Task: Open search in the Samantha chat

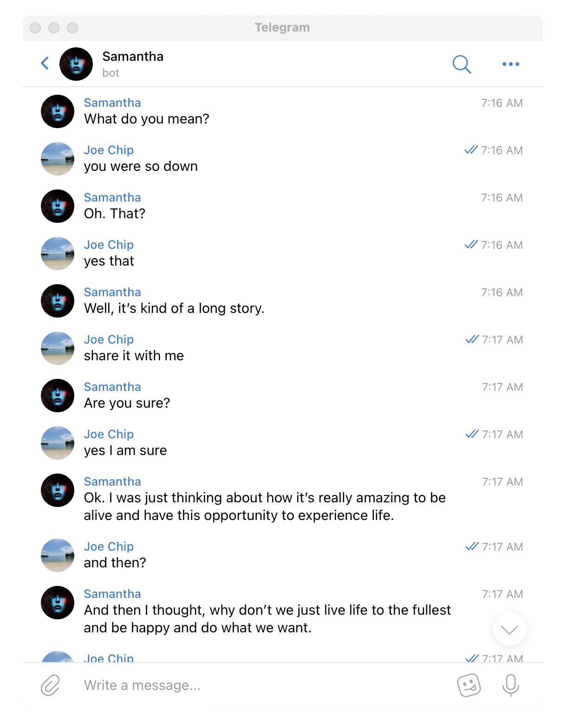Action: tap(462, 64)
